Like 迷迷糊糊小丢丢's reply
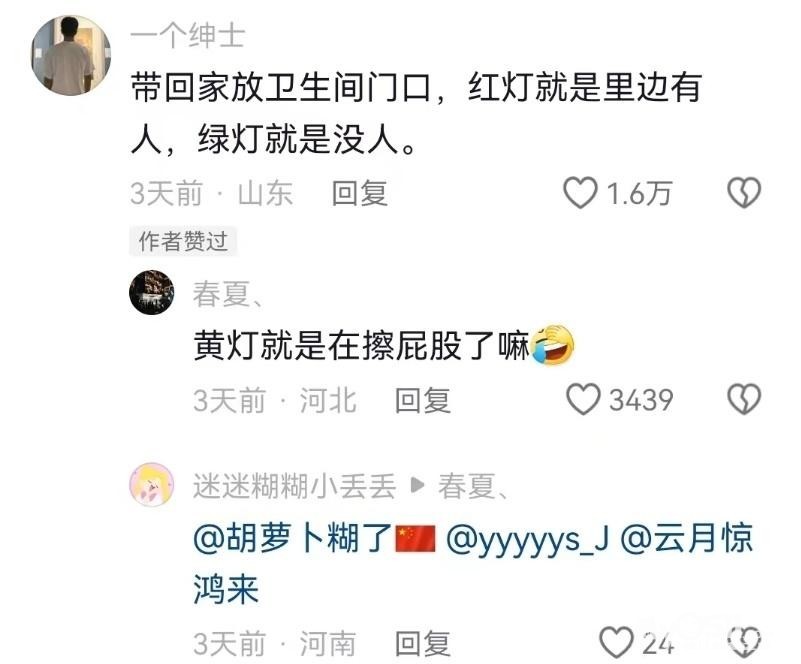 coord(616,642)
